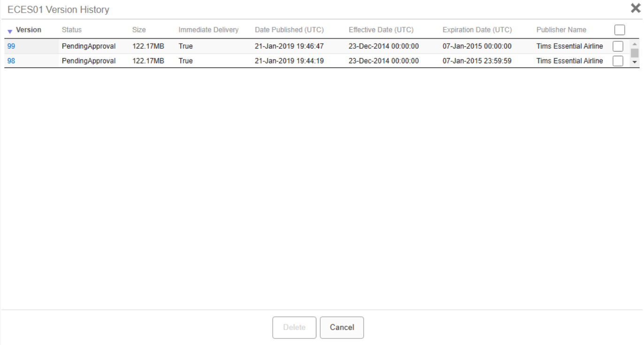Image resolution: width=644 pixels, height=345 pixels.
Task: Click expiration date 07-Jan-2015 23:59:59
Action: point(477,60)
